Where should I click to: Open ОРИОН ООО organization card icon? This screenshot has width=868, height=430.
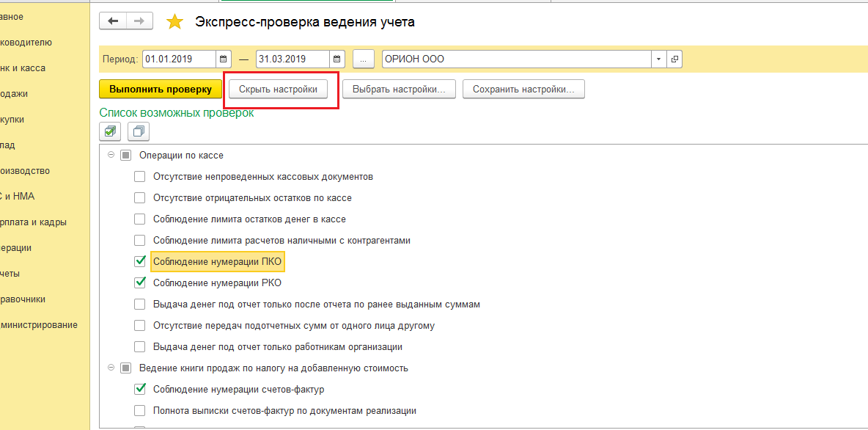pyautogui.click(x=674, y=59)
